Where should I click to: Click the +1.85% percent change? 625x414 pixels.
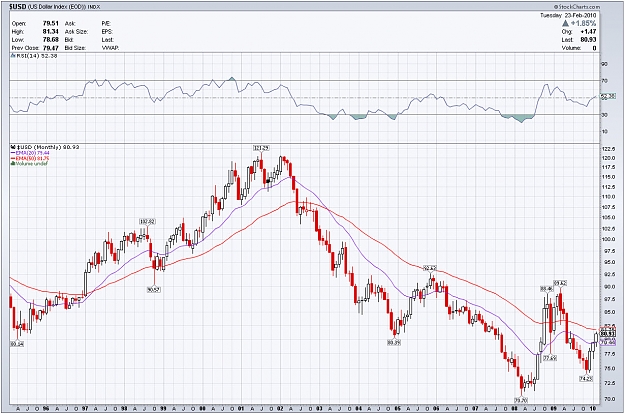[584, 24]
